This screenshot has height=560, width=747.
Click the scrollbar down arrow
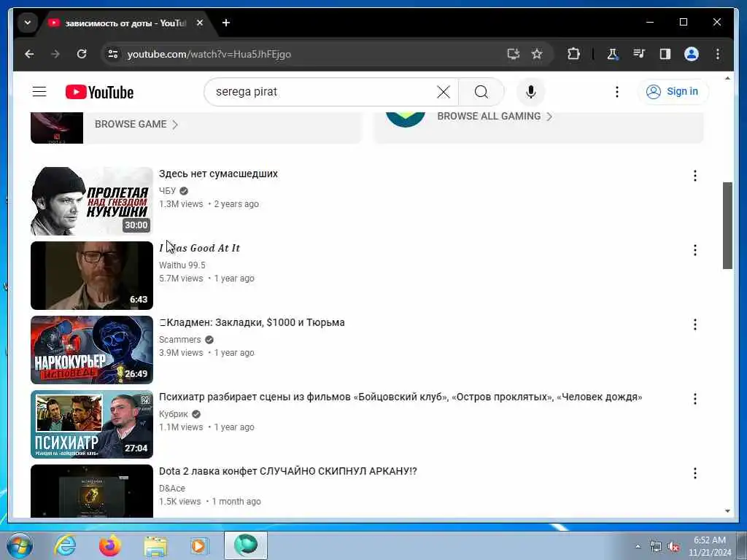coord(727,511)
